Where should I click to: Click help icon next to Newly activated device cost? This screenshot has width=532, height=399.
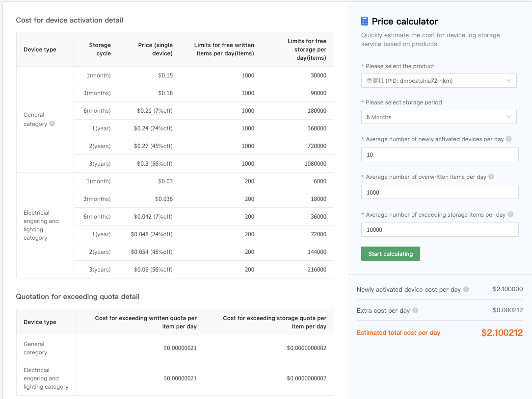coord(466,289)
